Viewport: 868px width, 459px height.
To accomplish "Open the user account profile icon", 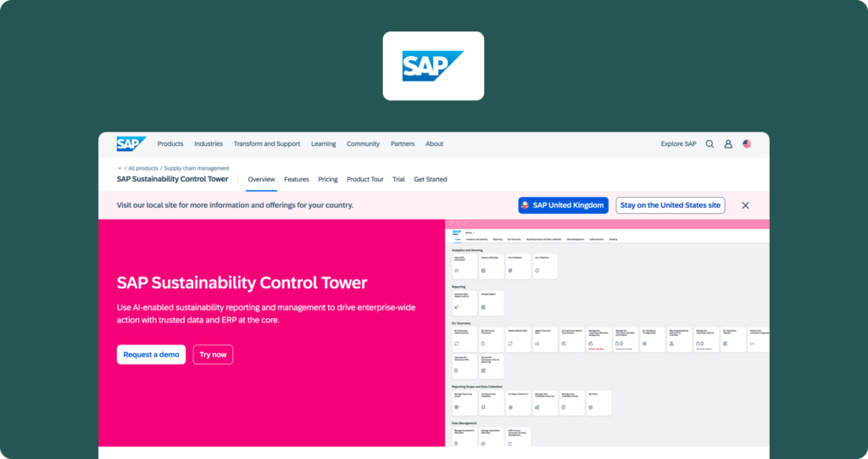I will pos(728,144).
